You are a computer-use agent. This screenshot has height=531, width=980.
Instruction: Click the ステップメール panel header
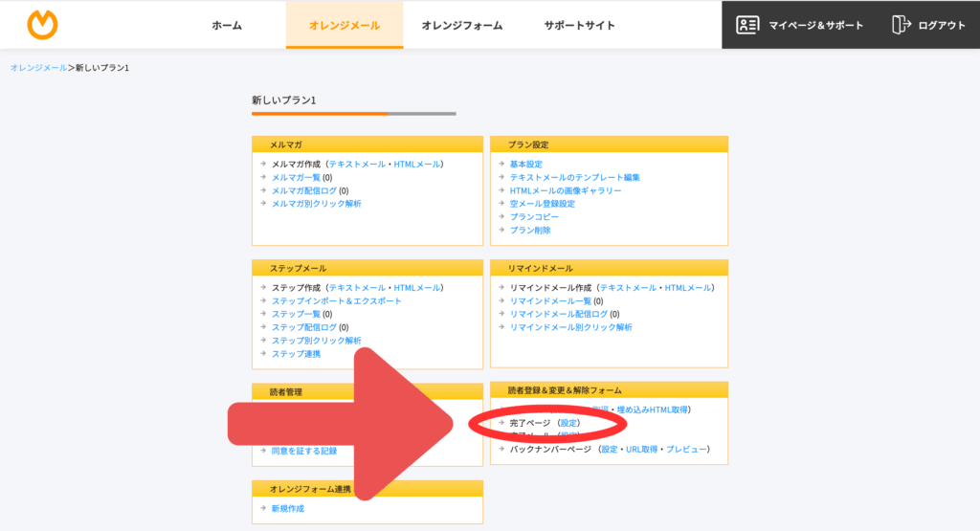(x=367, y=268)
